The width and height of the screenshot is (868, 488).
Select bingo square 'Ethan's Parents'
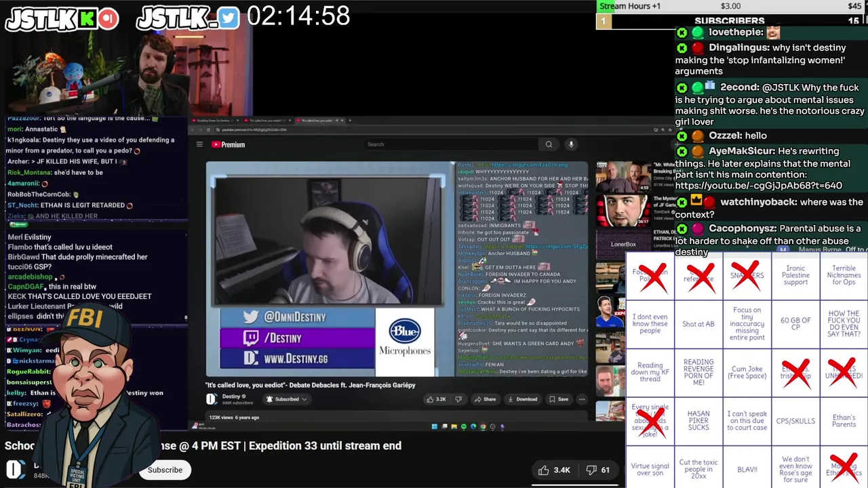[844, 421]
